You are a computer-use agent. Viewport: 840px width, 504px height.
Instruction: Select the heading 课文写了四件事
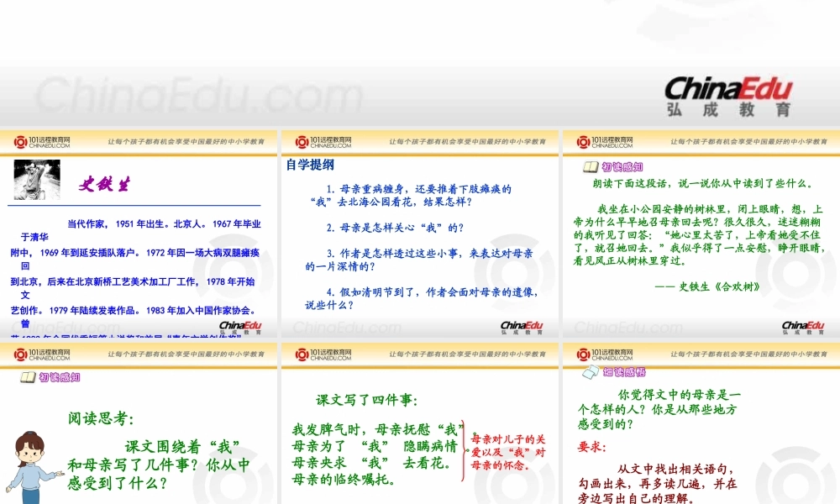pyautogui.click(x=366, y=400)
